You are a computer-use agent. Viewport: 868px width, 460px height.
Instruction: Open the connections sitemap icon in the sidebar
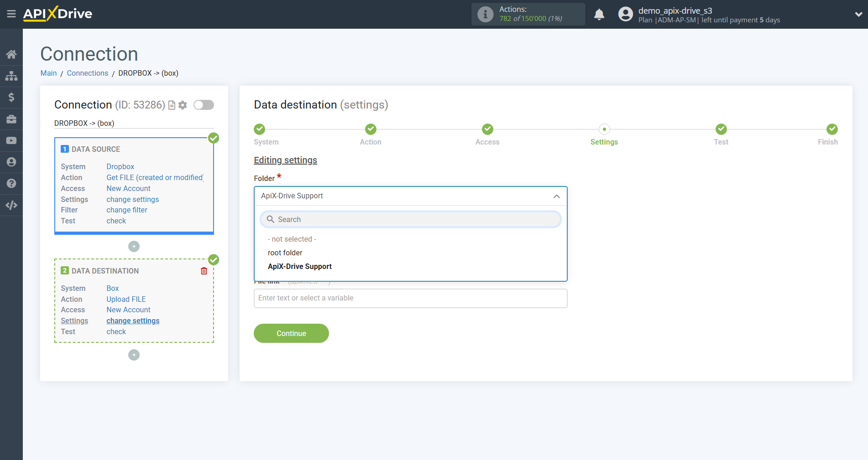tap(11, 76)
